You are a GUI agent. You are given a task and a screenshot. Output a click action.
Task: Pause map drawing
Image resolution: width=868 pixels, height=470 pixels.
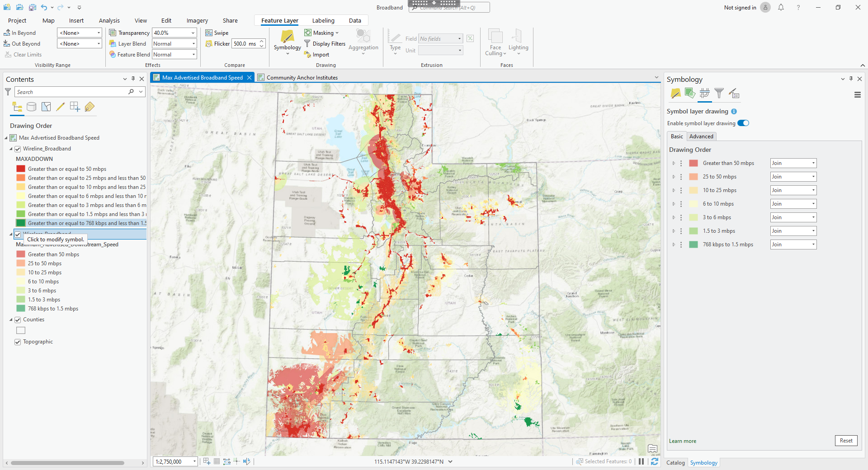[x=641, y=461]
